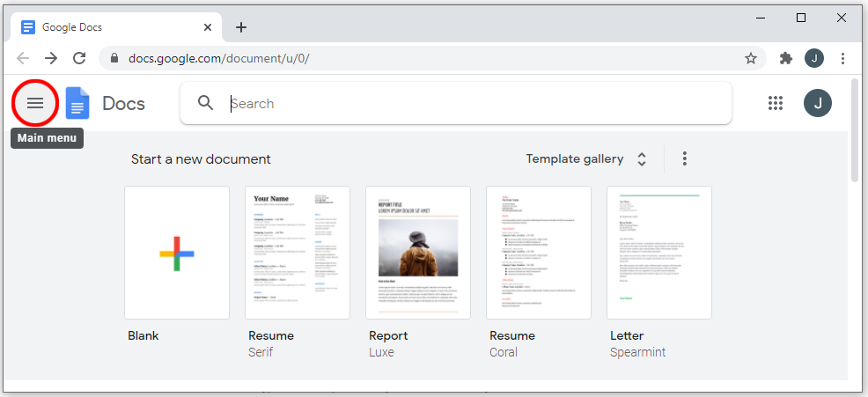Create a Blank document
This screenshot has width=868, height=397.
coord(177,253)
